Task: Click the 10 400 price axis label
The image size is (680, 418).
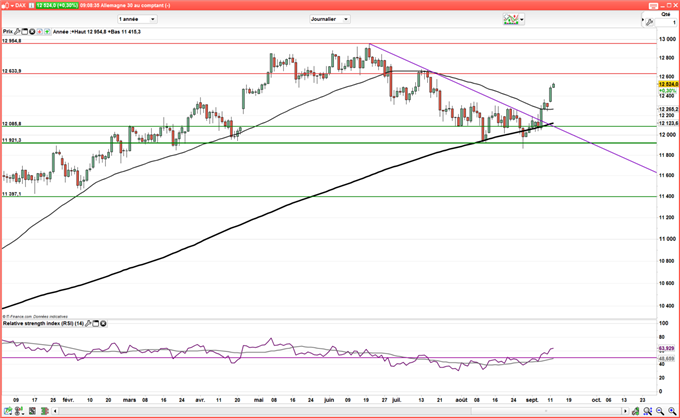Action: click(x=667, y=306)
